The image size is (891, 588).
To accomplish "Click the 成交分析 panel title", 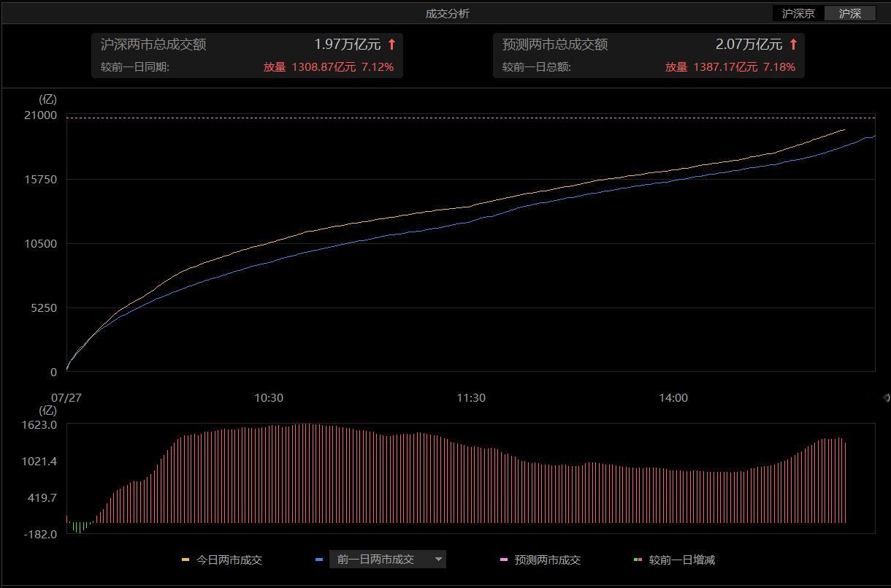I will pos(448,13).
